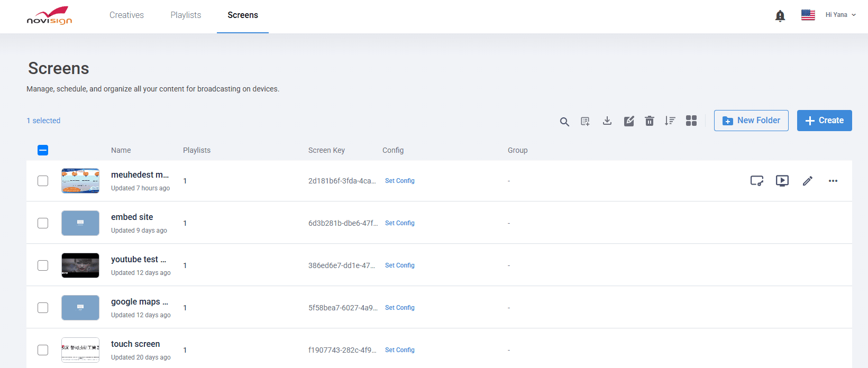Screen dimensions: 868x368
Task: Open the notifications bell
Action: 780,16
